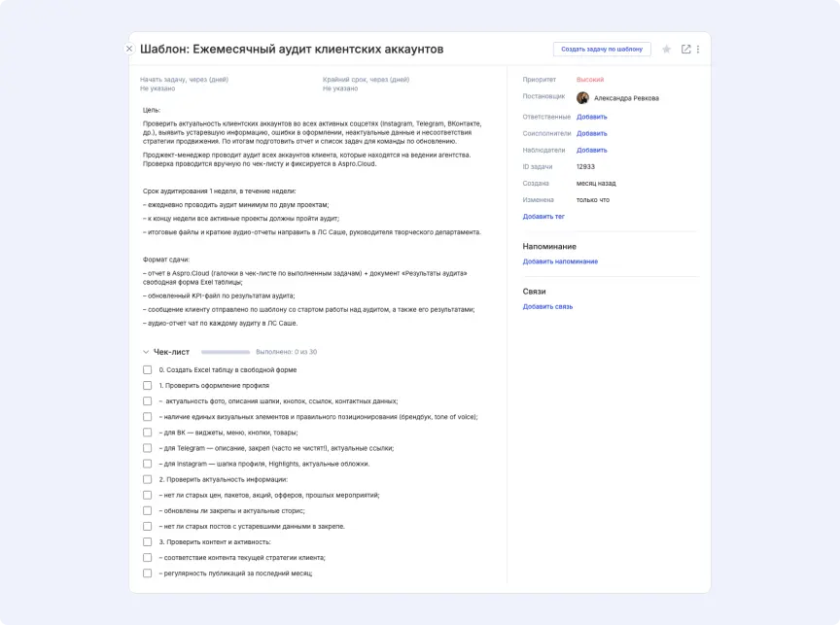Check the 'для ВК — виджеты' item
Viewport: 840px width, 625px height.
click(148, 433)
